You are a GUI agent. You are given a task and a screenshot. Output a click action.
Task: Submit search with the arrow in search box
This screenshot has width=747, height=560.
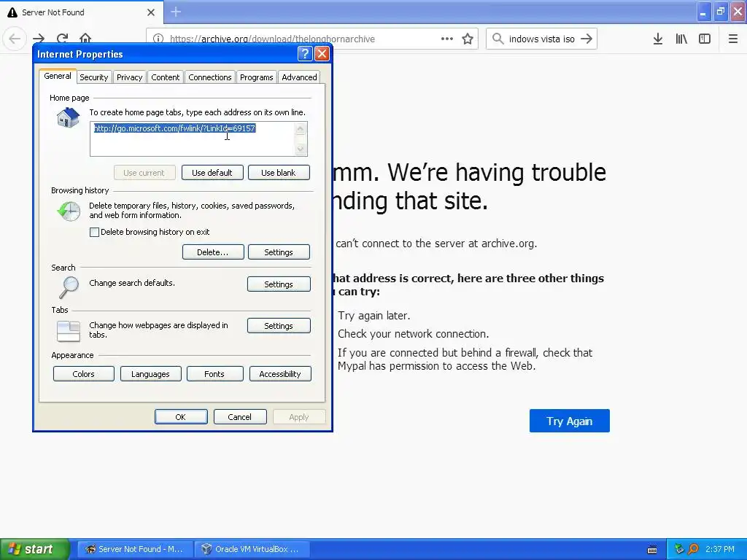coord(587,39)
